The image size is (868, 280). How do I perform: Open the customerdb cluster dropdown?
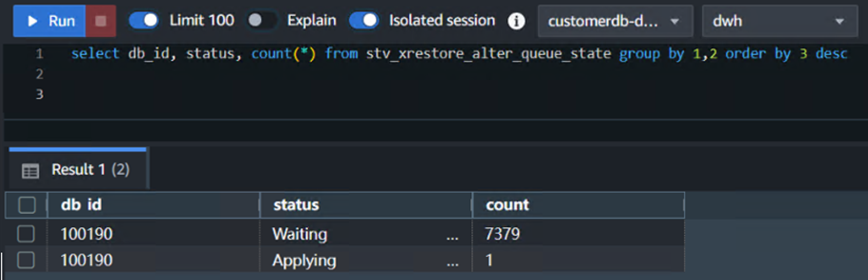pyautogui.click(x=615, y=21)
